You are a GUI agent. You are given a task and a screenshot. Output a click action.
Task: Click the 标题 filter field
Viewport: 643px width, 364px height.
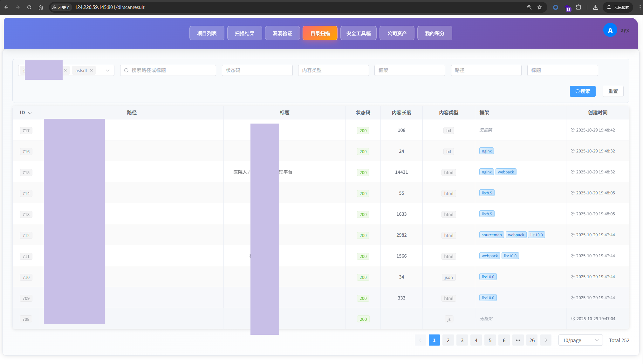563,71
